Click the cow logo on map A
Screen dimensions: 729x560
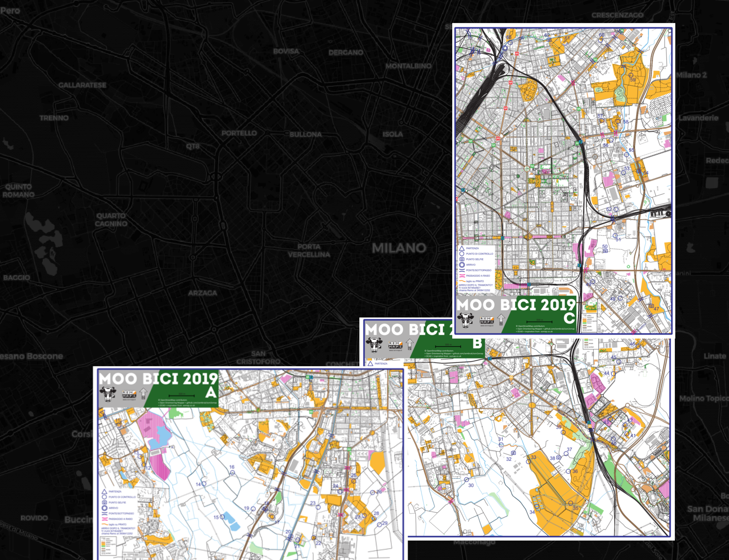(x=108, y=394)
